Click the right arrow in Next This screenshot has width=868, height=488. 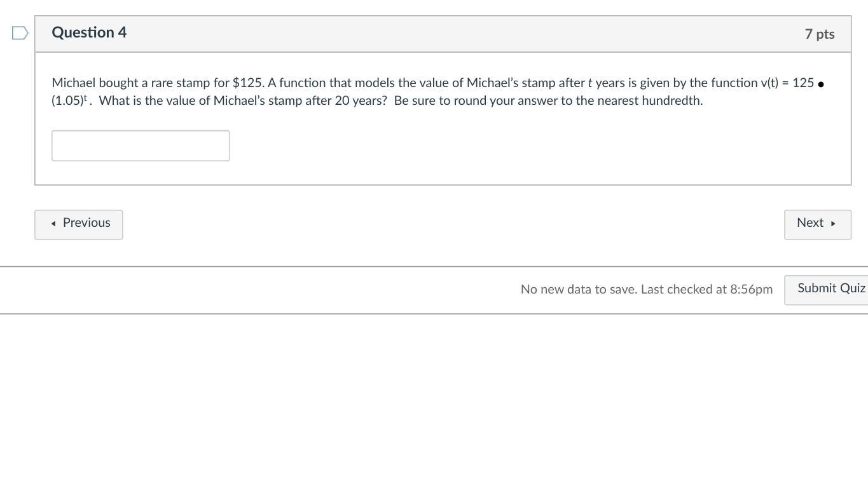coord(833,224)
